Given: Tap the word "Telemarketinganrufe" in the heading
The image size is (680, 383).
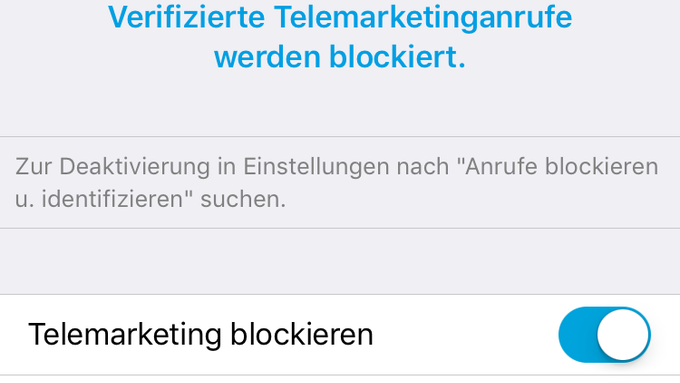Looking at the screenshot, I should [423, 17].
